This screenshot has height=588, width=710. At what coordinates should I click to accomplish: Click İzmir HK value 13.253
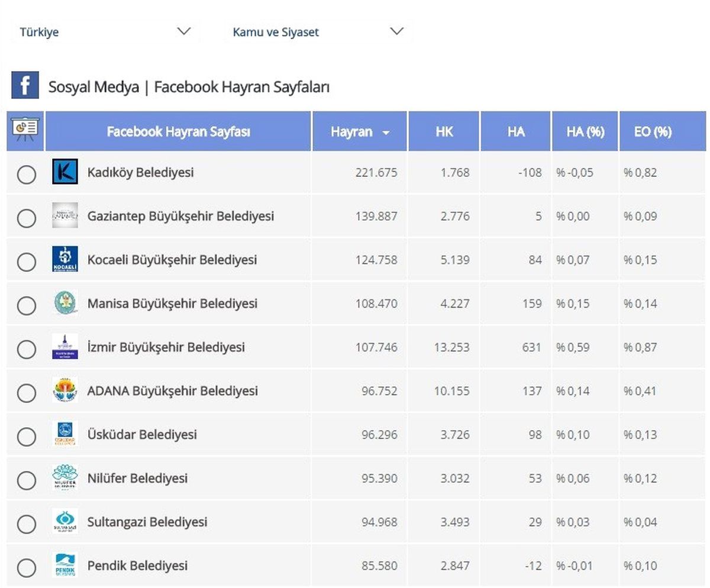click(x=451, y=347)
